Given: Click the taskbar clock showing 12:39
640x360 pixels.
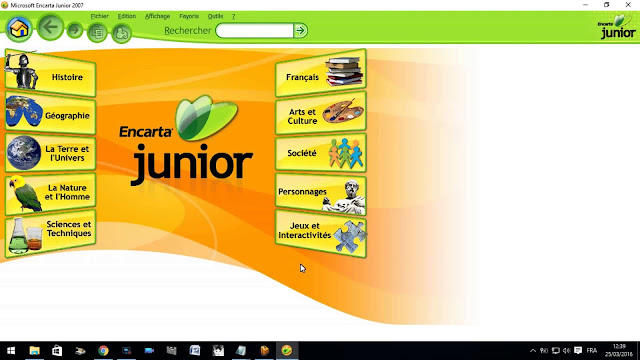Looking at the screenshot, I should pos(619,351).
